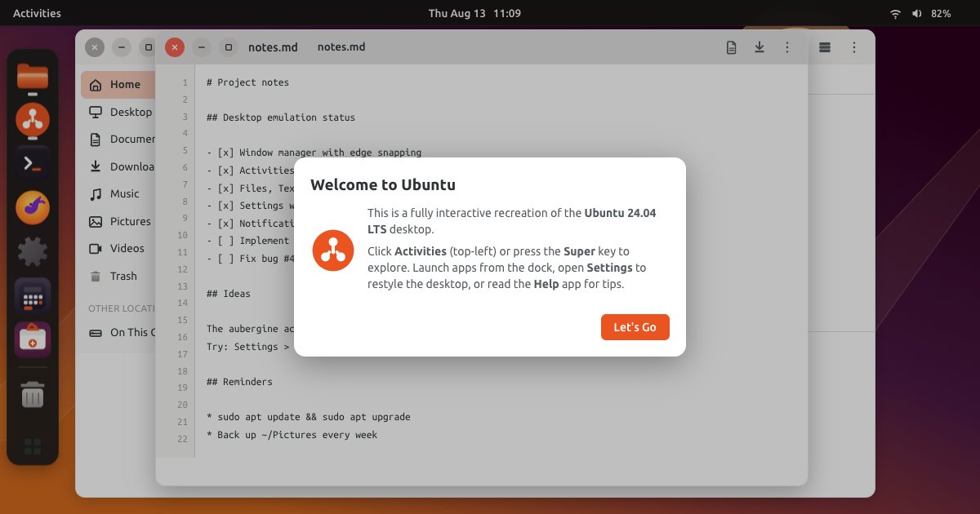Click the volume speaker icon in top bar
Viewport: 980px width, 514px height.
[916, 14]
